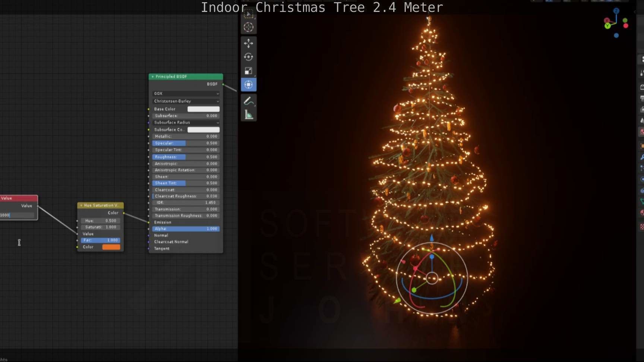The width and height of the screenshot is (644, 362).
Task: Click the Color output socket on Hue Saturation node
Action: tap(124, 213)
